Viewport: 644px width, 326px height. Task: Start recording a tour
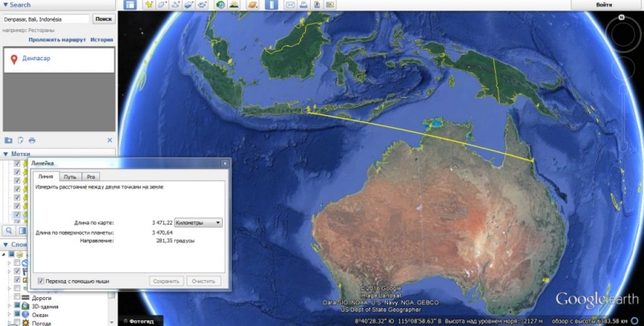[202, 5]
